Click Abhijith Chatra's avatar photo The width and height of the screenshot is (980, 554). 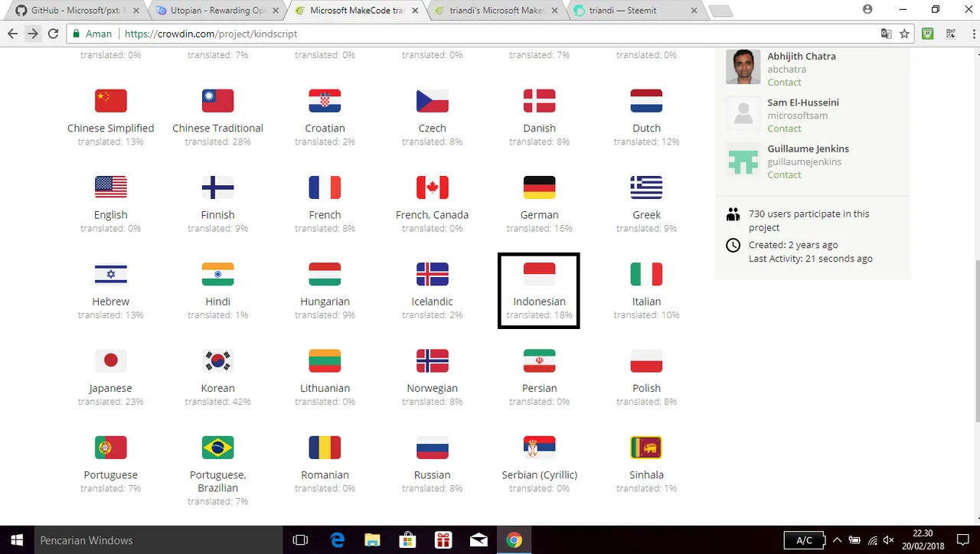tap(743, 67)
